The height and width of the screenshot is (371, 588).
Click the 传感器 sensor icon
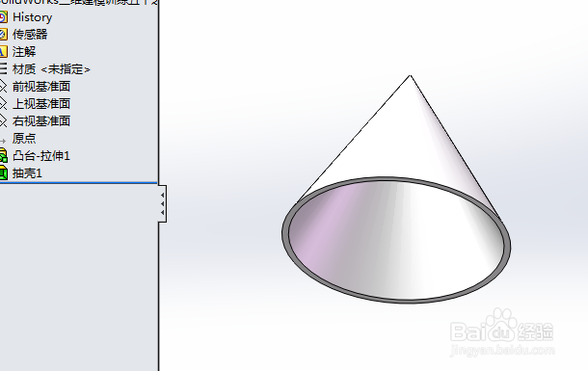click(3, 35)
